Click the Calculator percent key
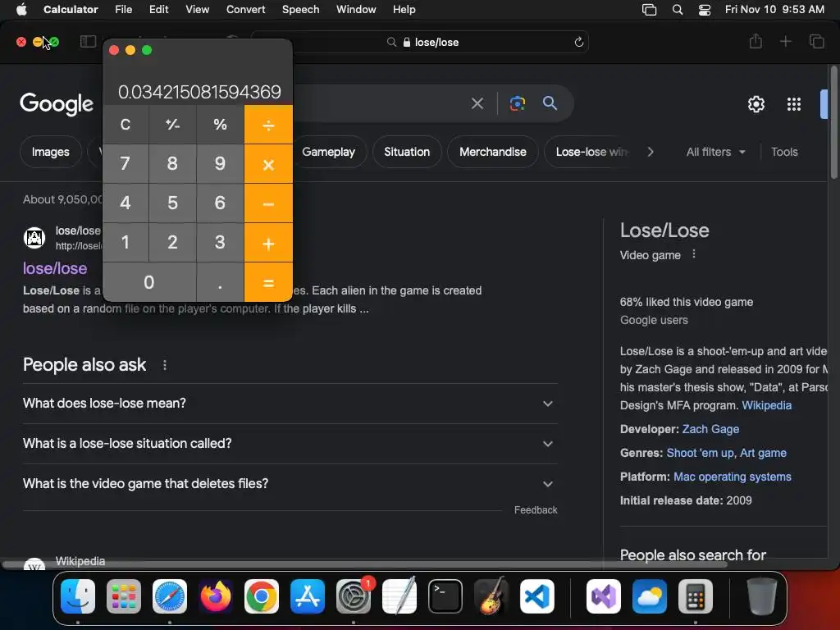 tap(220, 125)
